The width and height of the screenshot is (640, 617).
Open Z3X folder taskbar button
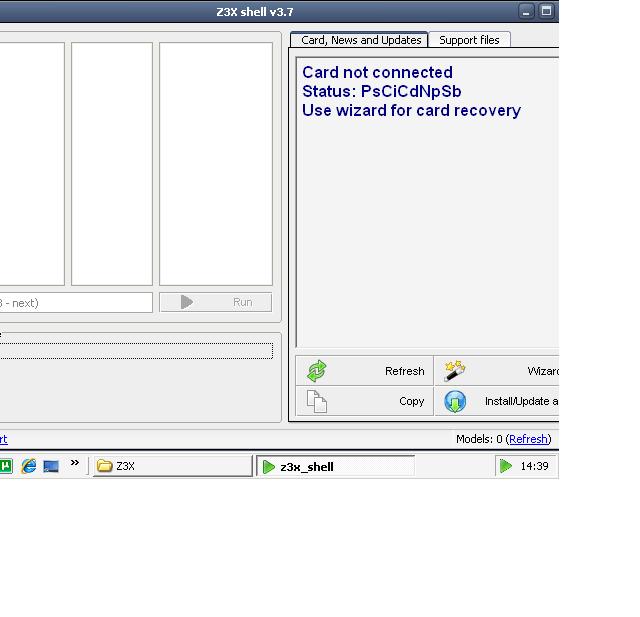pos(173,466)
